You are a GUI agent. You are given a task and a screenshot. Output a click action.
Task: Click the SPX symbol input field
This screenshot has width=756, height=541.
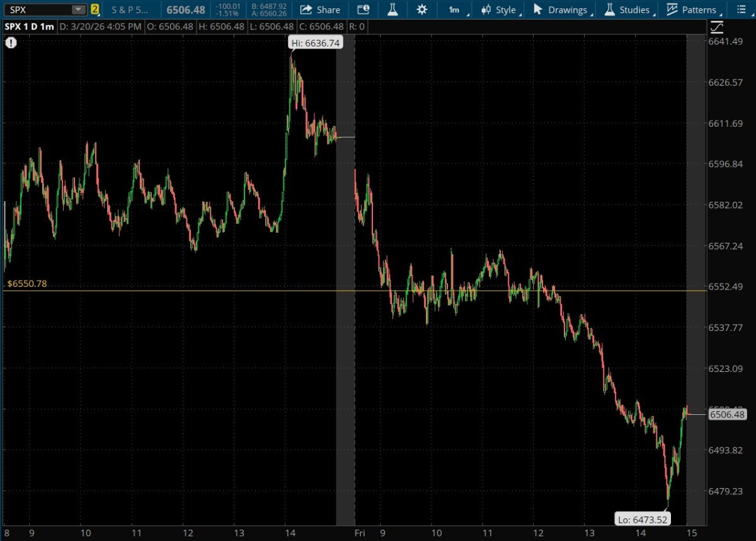point(37,9)
